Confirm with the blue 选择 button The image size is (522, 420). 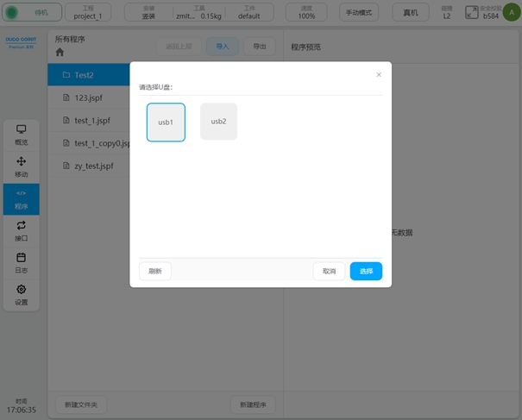point(366,271)
